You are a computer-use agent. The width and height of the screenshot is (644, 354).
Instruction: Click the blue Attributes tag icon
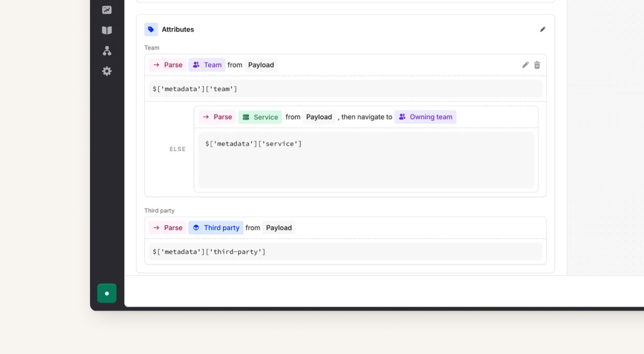coord(151,29)
